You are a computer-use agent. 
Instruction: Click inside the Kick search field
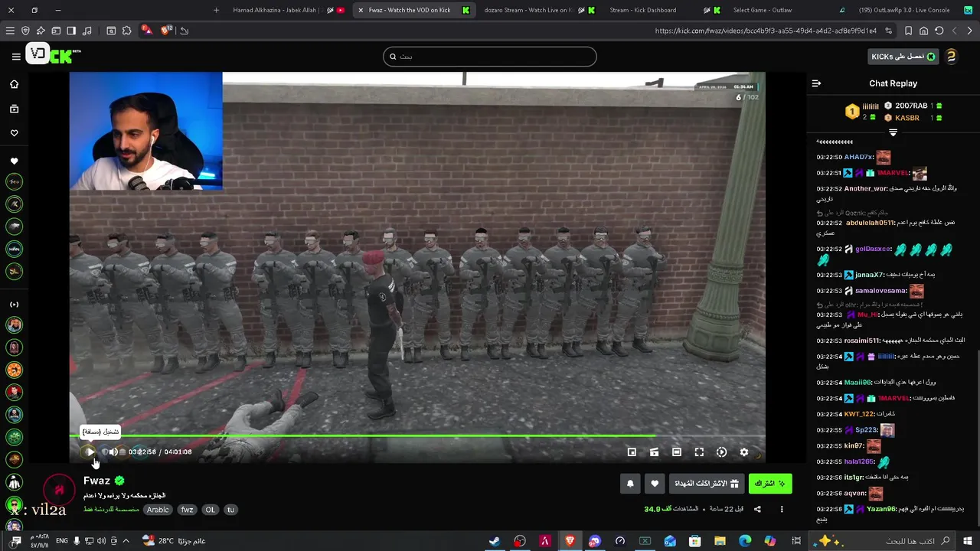[490, 57]
